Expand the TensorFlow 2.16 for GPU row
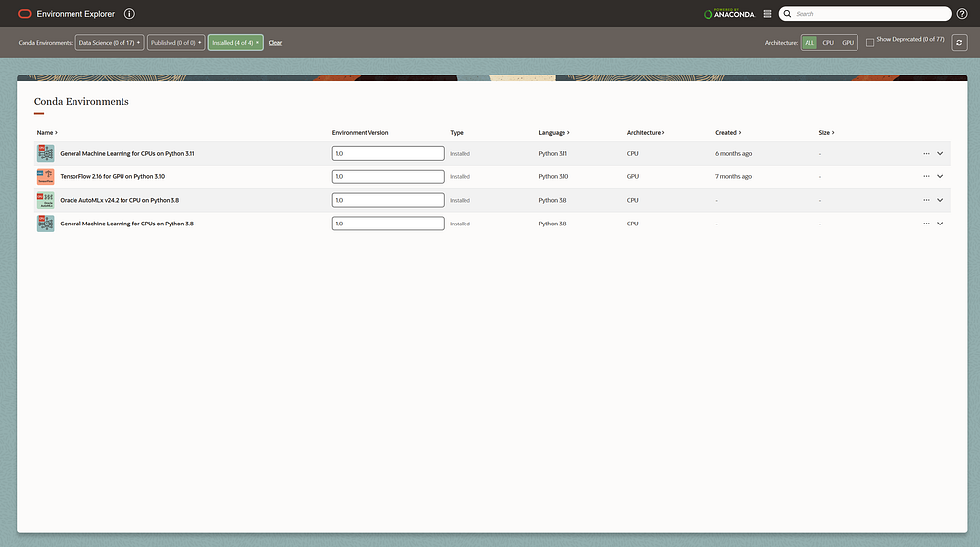 tap(940, 176)
